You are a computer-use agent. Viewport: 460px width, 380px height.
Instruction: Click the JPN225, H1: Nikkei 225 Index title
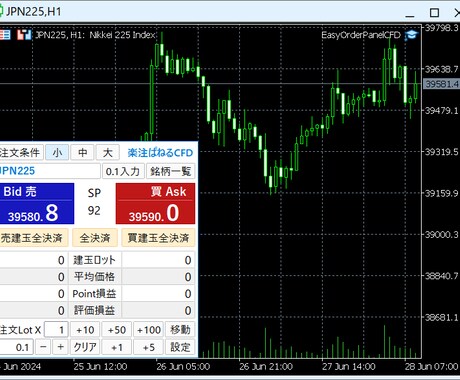click(96, 35)
